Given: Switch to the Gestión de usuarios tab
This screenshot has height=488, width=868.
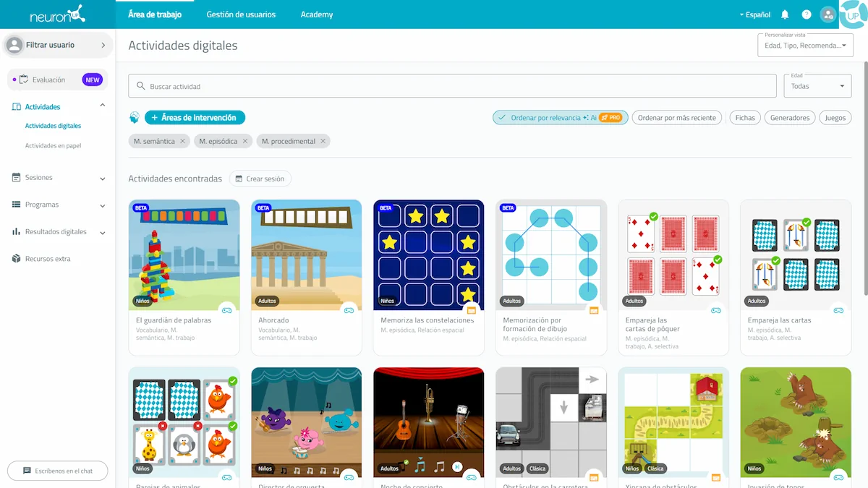Looking at the screenshot, I should tap(241, 14).
